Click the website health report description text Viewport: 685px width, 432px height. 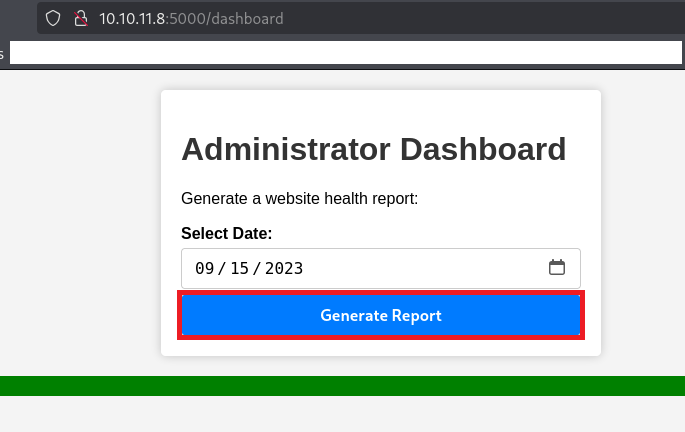299,198
